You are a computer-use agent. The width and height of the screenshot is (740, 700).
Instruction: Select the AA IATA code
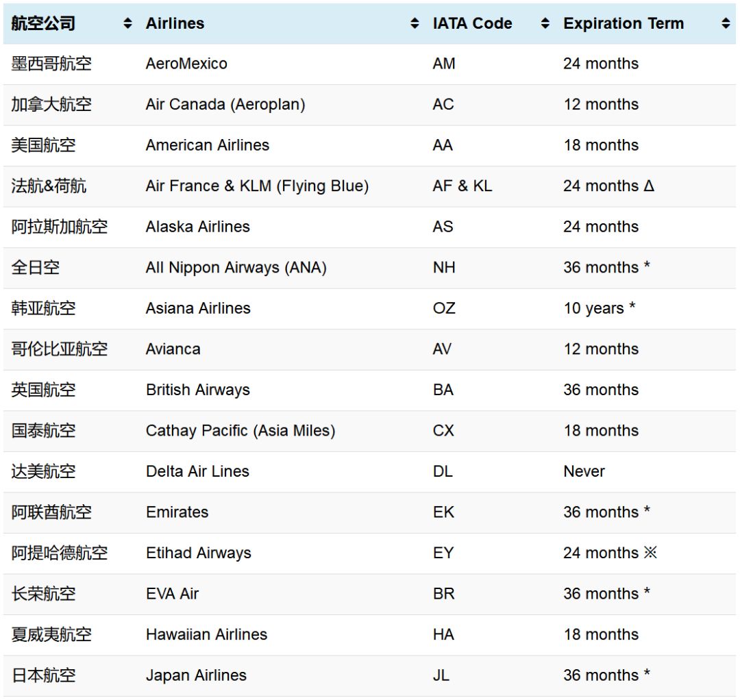click(443, 145)
